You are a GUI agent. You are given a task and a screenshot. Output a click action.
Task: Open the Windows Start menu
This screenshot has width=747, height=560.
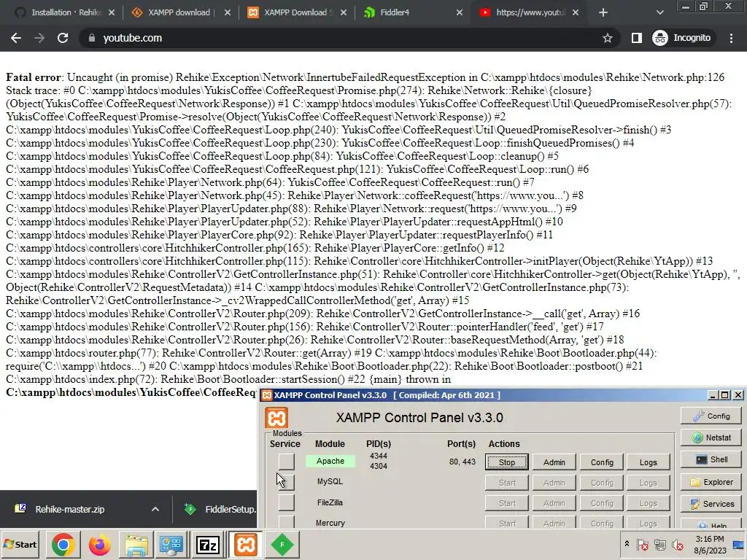click(20, 544)
